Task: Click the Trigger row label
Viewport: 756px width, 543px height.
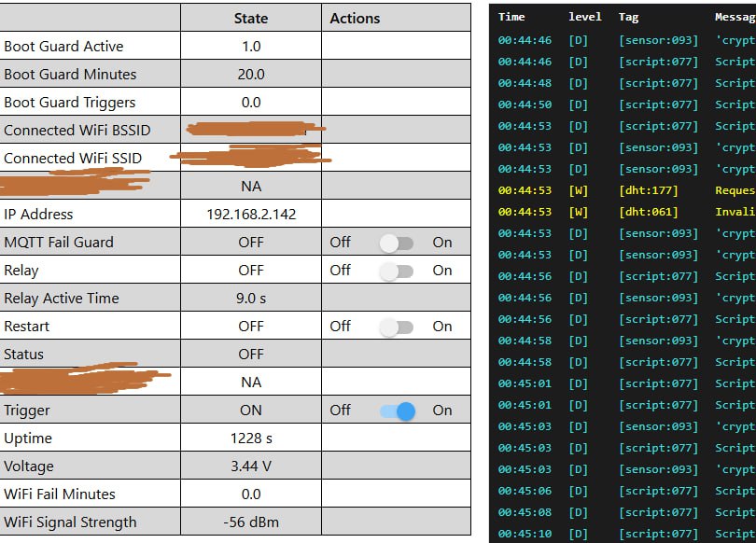Action: pos(26,410)
